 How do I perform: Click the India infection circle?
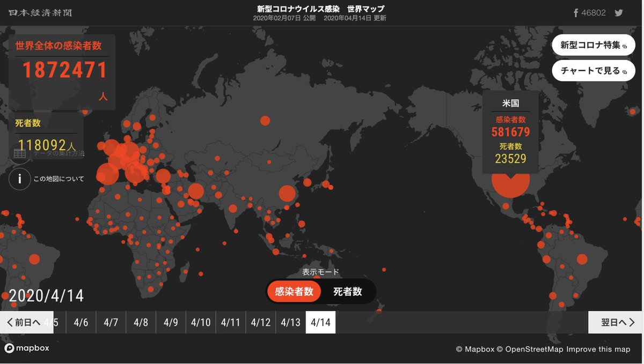[232, 208]
